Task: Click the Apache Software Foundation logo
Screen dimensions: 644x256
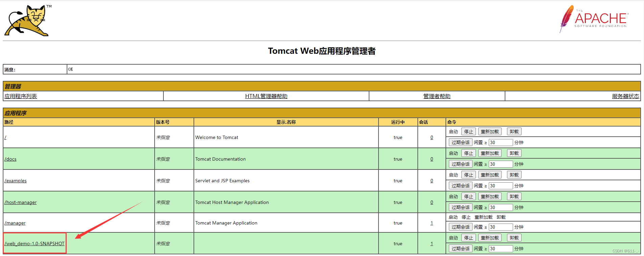Action: tap(594, 19)
